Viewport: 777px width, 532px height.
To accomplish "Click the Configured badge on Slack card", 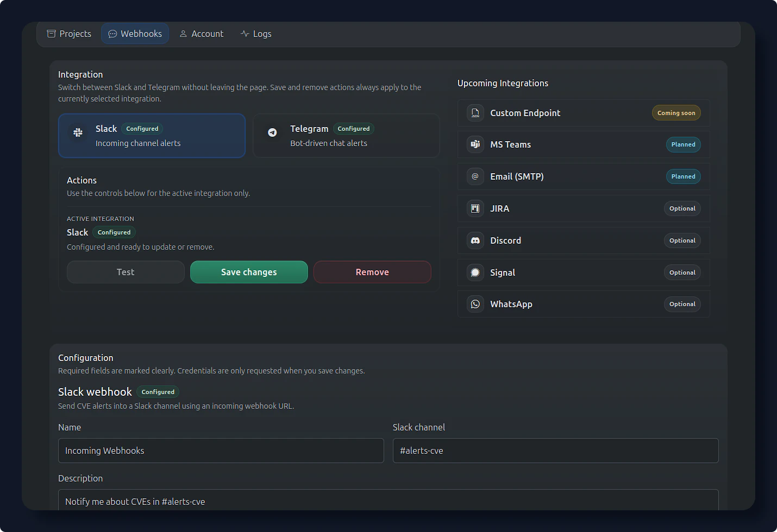I will click(142, 129).
